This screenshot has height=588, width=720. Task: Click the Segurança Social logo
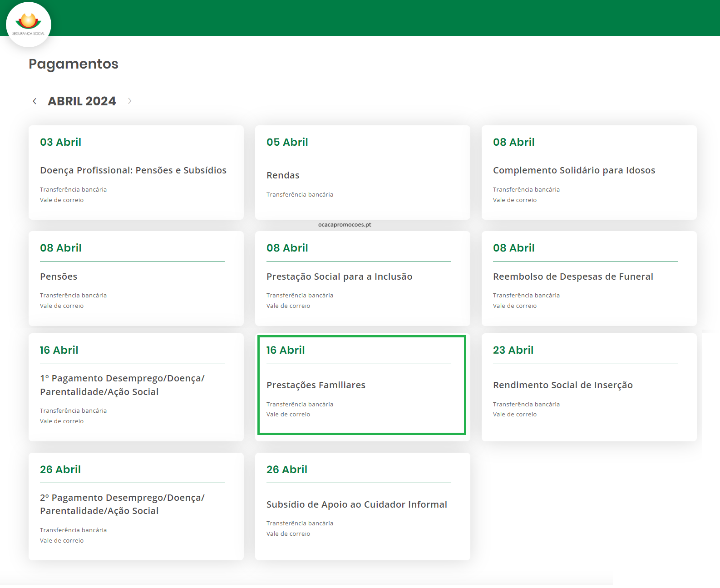[x=29, y=25]
